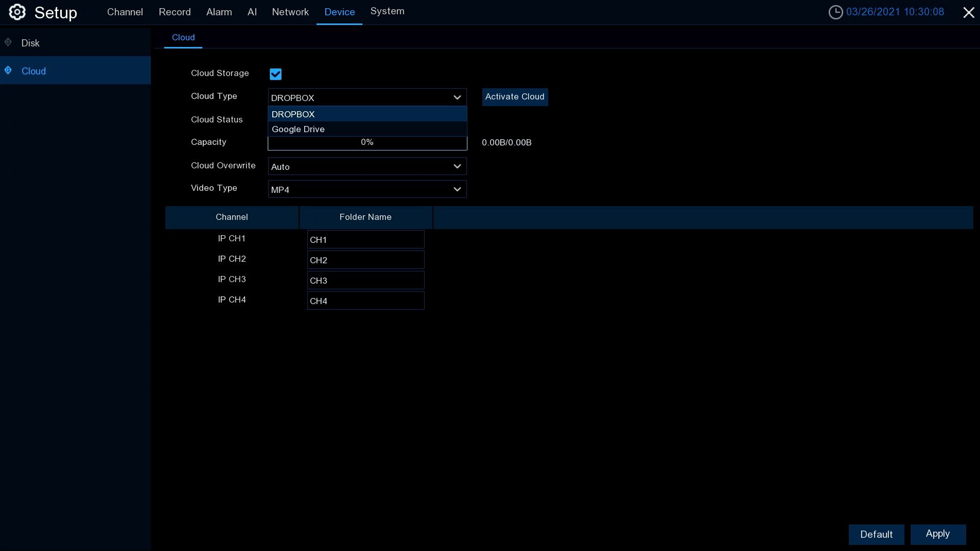
Task: Open the Channel top menu tab
Action: coord(125,12)
